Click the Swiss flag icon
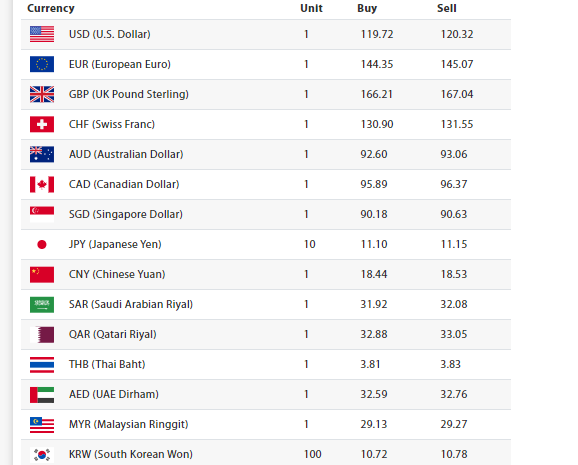Viewport: 578px width, 465px height. coord(42,124)
